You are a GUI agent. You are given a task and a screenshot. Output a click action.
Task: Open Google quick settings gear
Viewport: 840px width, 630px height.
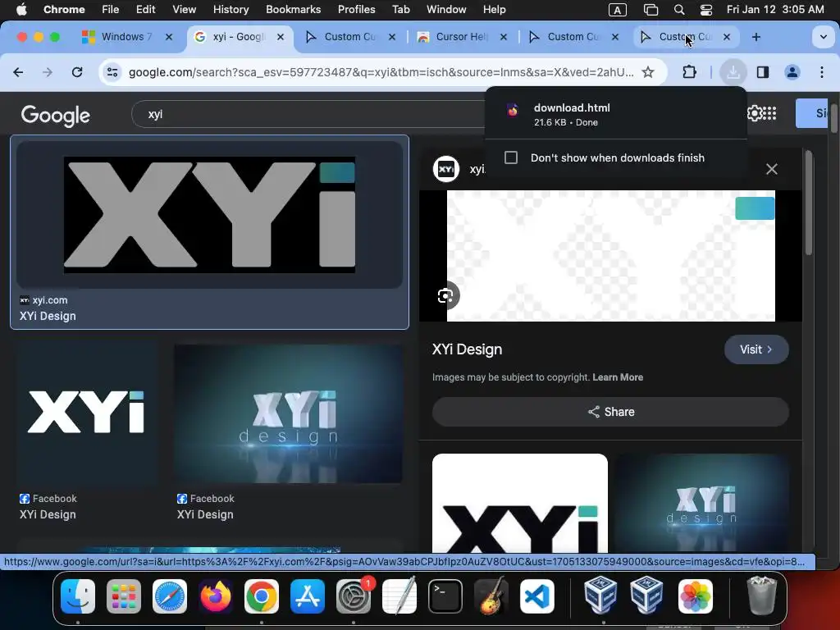[x=755, y=113]
